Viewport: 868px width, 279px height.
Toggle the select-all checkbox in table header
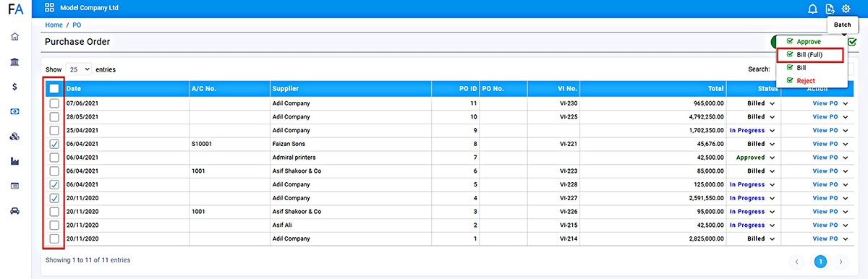coord(54,89)
